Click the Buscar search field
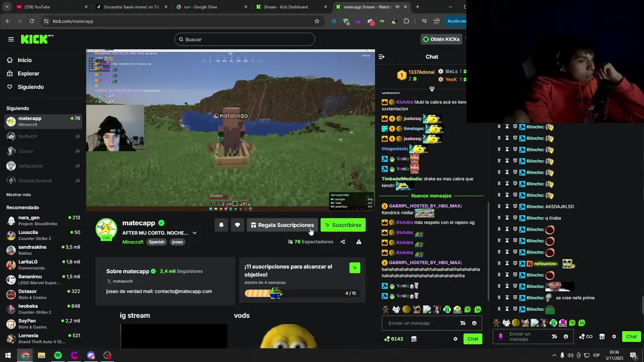The image size is (644, 362). point(245,39)
